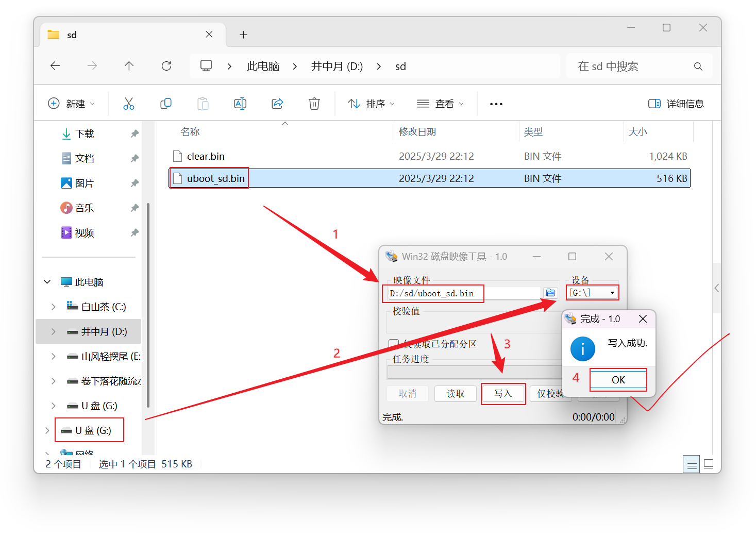
Task: Switch to the sd tab
Action: pos(72,34)
